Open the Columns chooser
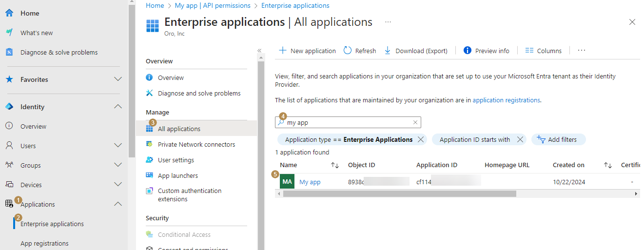 pyautogui.click(x=543, y=51)
